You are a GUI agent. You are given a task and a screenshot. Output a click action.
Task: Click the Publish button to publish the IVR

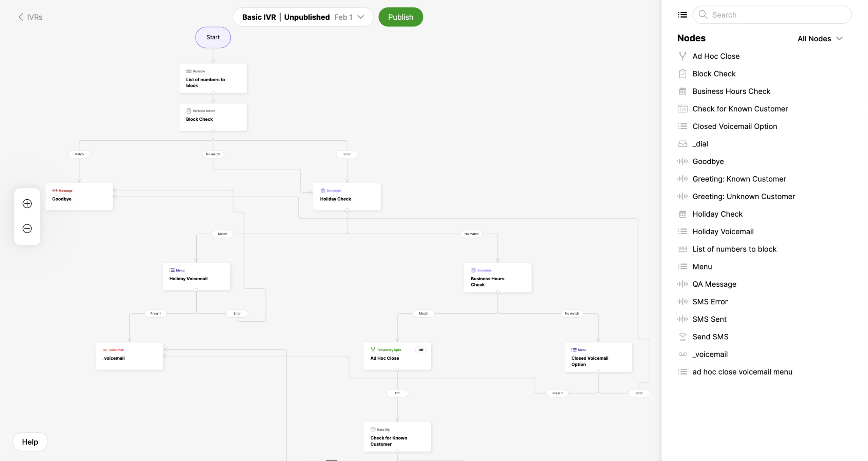click(401, 17)
